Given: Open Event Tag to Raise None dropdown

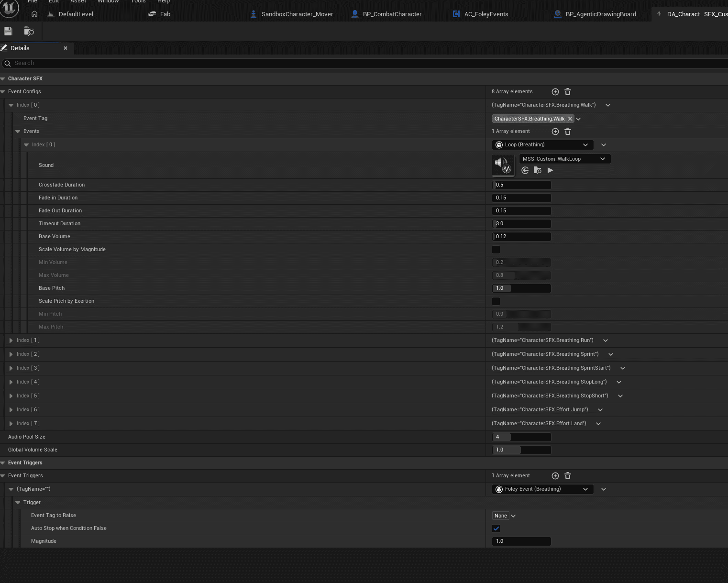Looking at the screenshot, I should click(x=504, y=516).
